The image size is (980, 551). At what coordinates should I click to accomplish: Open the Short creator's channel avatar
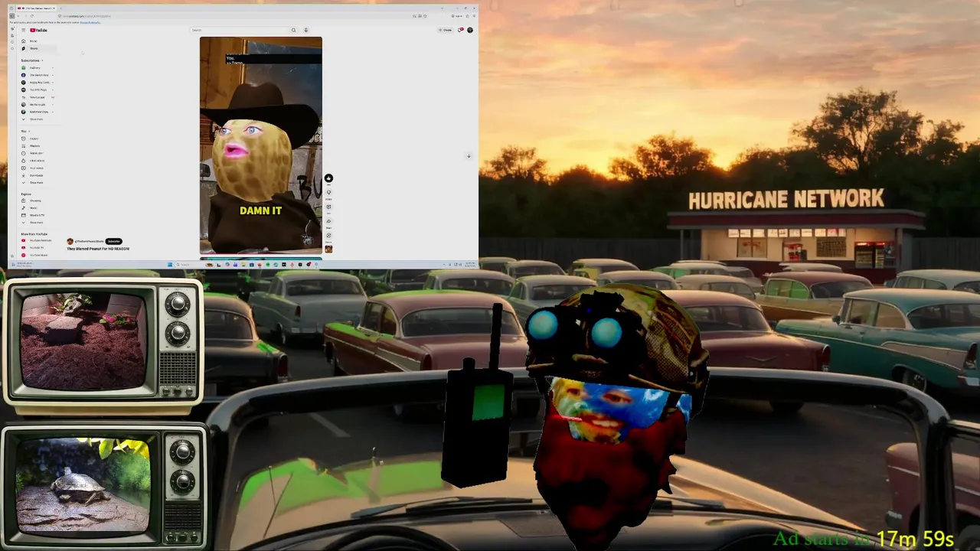click(x=70, y=241)
